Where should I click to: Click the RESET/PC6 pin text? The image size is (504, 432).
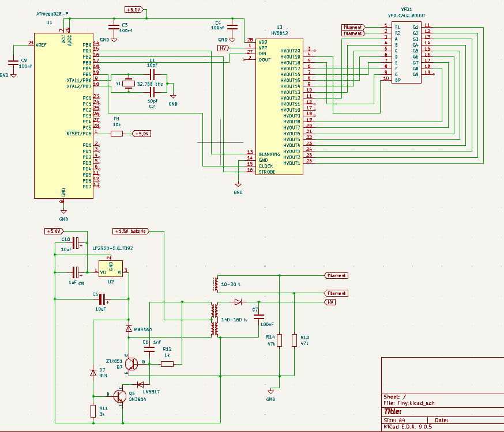79,134
